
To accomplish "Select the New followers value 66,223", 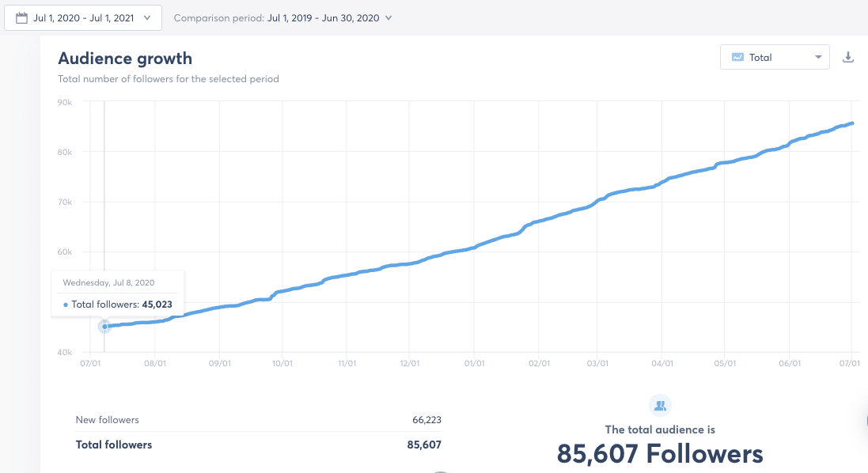I will click(426, 420).
